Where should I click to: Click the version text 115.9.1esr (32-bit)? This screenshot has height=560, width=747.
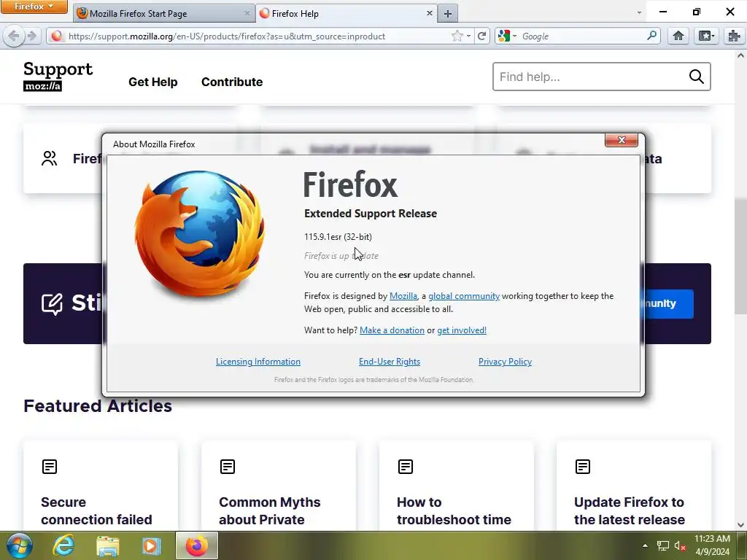[338, 237]
